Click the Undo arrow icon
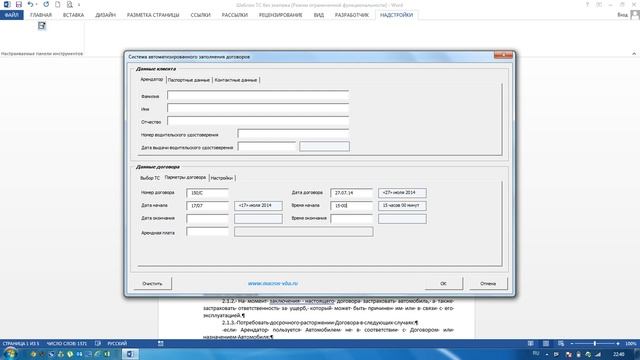The width and height of the screenshot is (640, 360). pos(30,4)
